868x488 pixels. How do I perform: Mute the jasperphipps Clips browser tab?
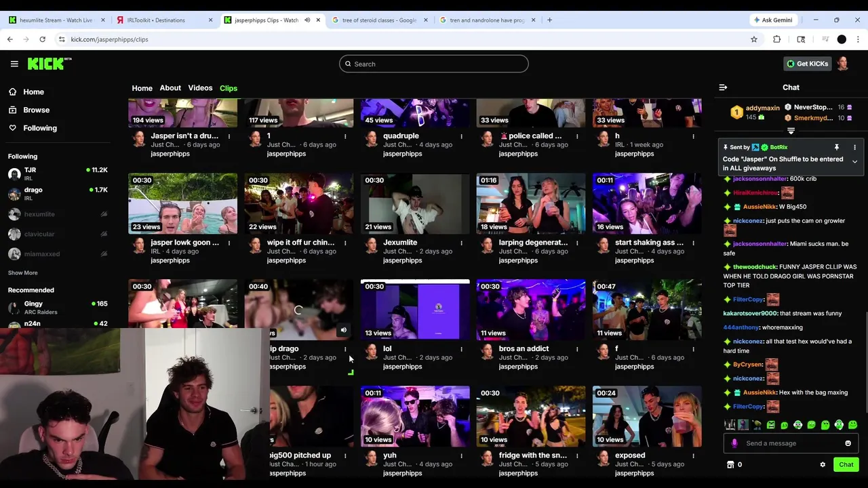[307, 20]
